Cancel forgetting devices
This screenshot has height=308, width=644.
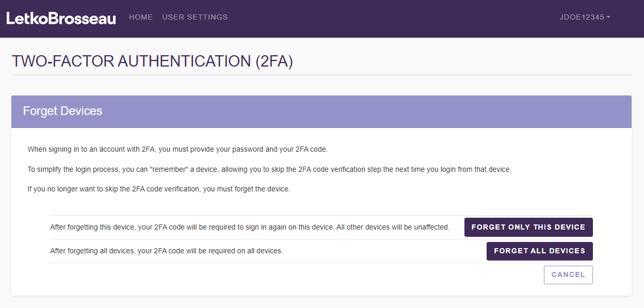(x=568, y=274)
